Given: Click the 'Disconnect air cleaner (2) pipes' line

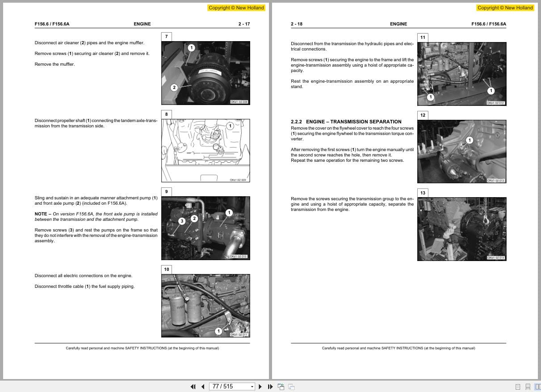Looking at the screenshot, I should [x=89, y=43].
